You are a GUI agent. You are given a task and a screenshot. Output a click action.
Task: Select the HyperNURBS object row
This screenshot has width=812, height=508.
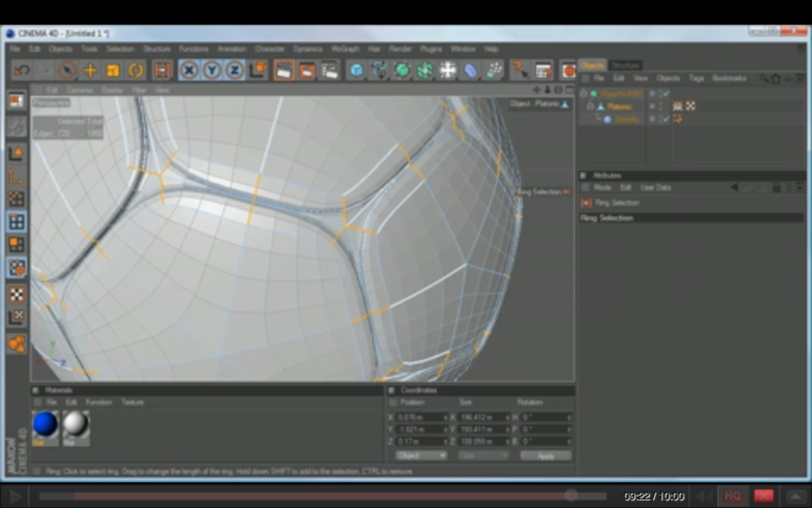pos(622,94)
